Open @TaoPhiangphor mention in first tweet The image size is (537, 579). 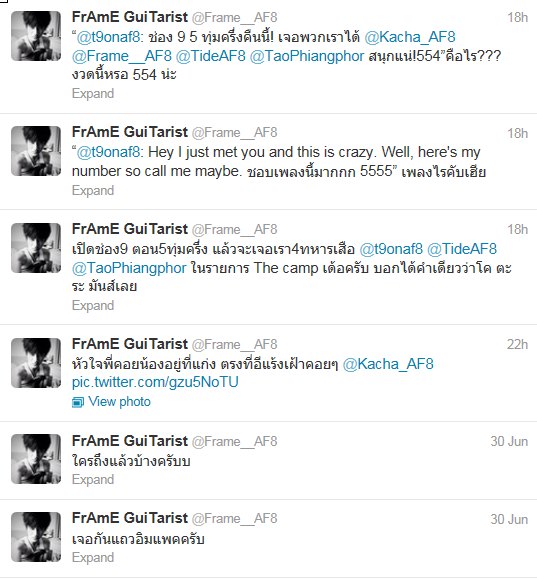tap(307, 56)
